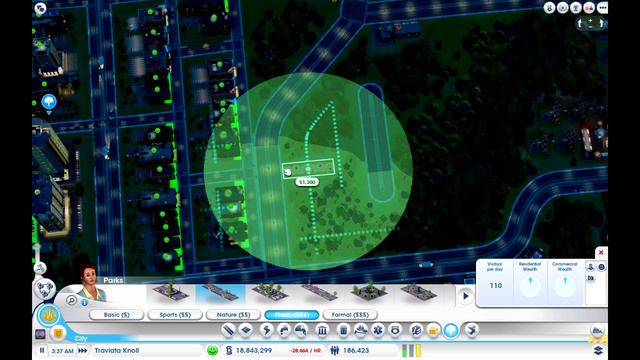Image resolution: width=640 pixels, height=360 pixels.
Task: Open the friends icon at top right
Action: (589, 8)
